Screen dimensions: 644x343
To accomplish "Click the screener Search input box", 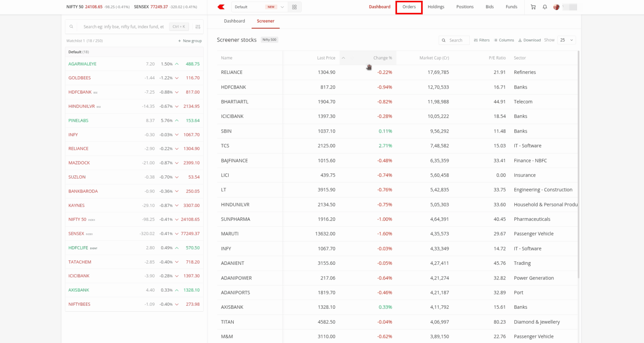I will point(454,40).
